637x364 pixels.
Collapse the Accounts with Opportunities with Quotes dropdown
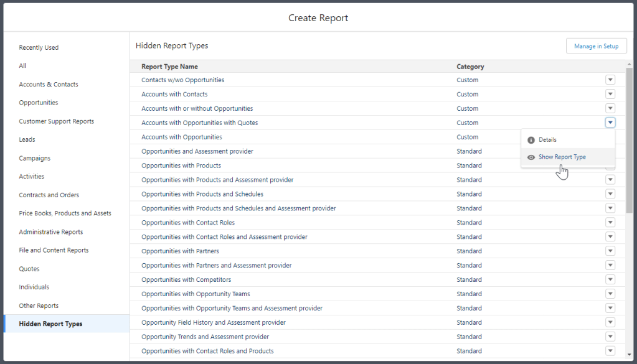(x=610, y=123)
